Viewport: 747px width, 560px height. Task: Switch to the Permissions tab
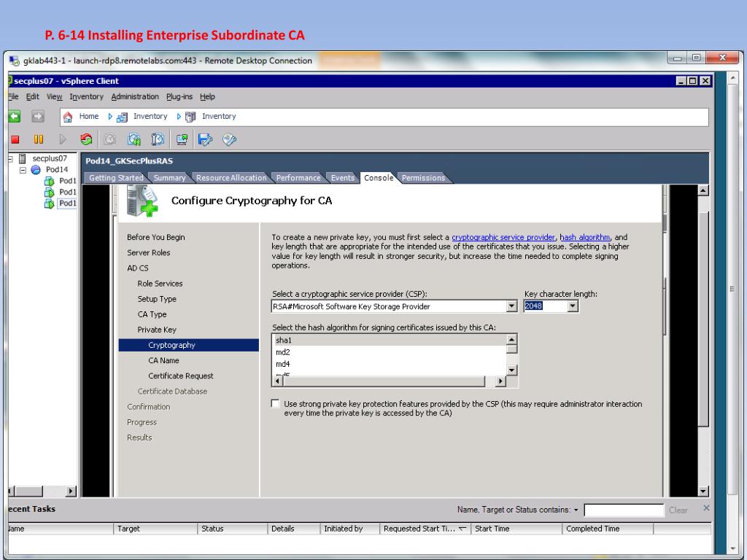tap(423, 178)
